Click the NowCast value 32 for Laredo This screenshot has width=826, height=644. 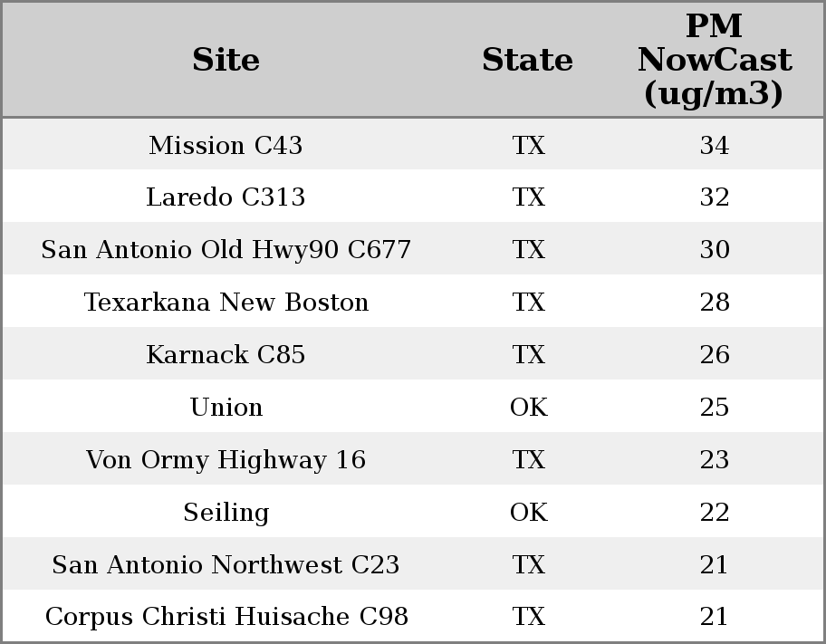(714, 197)
